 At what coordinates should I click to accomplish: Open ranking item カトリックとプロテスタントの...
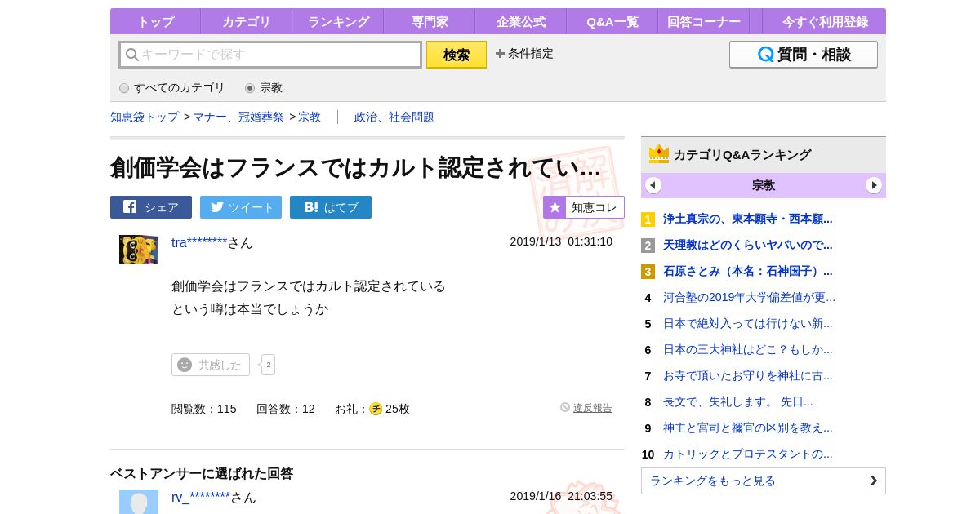(x=748, y=454)
